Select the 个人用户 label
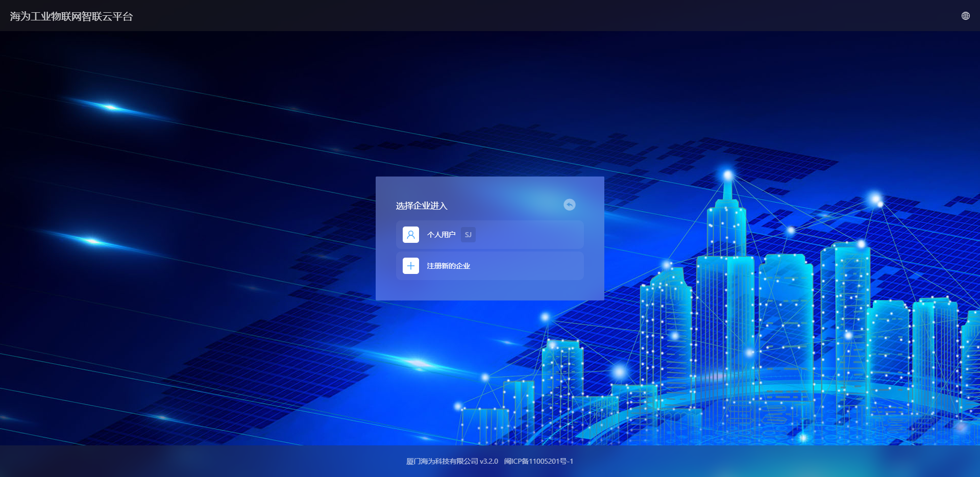 coord(441,235)
